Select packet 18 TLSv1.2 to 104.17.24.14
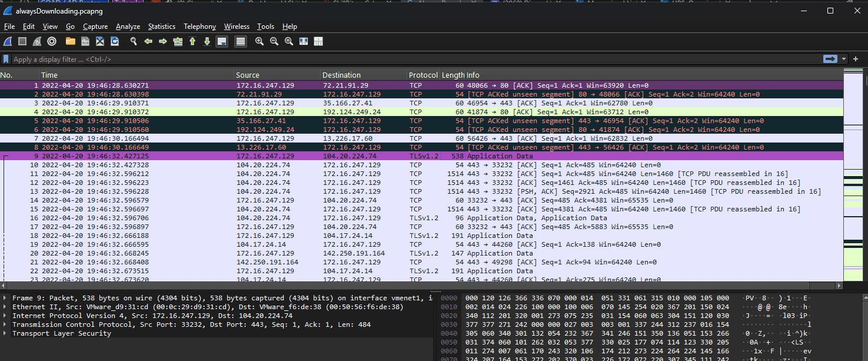The height and width of the screenshot is (361, 868). point(421,236)
